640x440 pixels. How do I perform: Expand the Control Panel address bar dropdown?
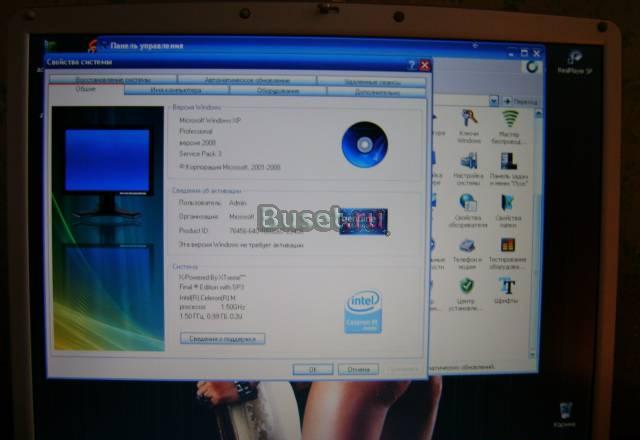(x=494, y=100)
